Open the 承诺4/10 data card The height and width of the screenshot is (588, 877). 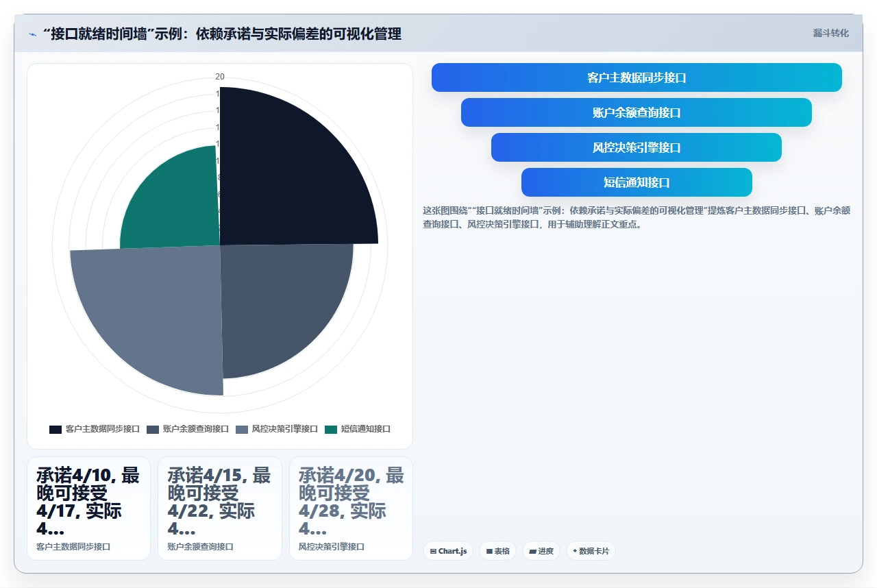click(88, 509)
